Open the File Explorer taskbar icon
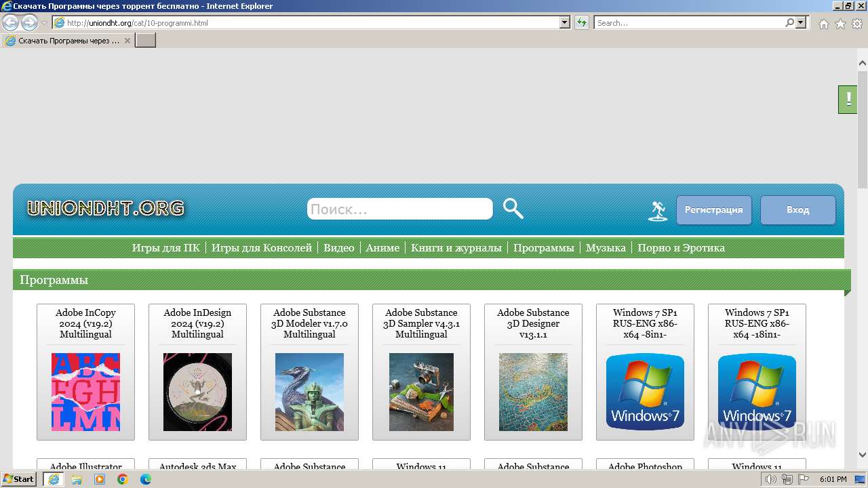The width and height of the screenshot is (868, 488). 77,479
